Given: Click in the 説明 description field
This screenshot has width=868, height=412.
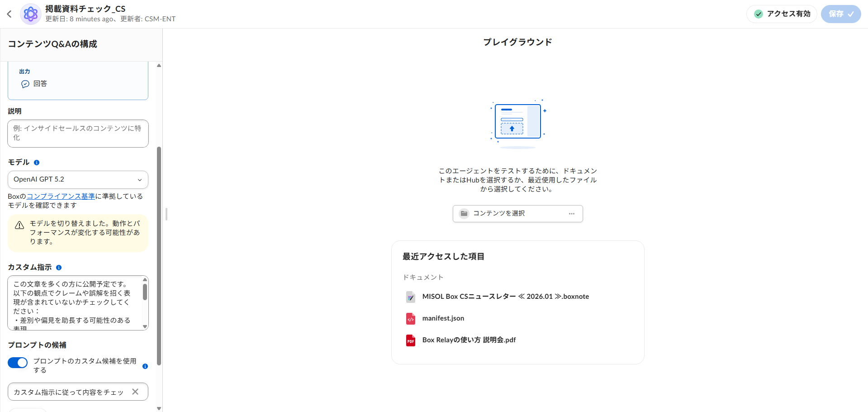Looking at the screenshot, I should (78, 134).
